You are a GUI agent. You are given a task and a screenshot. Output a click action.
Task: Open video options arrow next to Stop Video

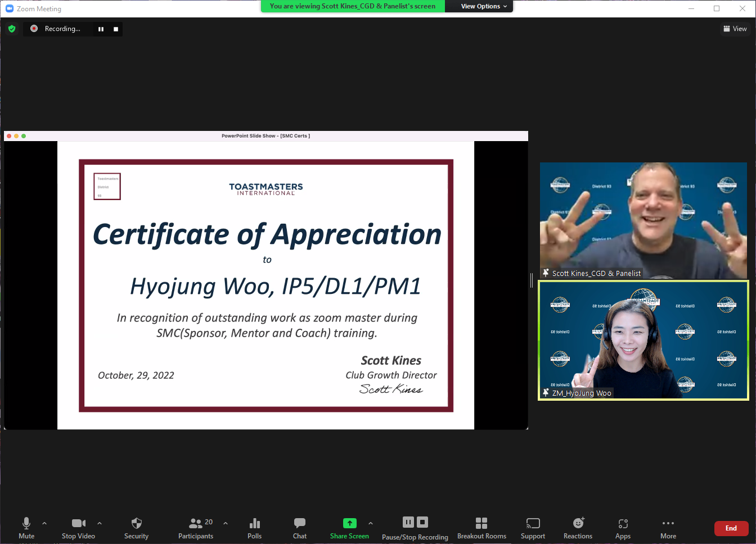(100, 523)
